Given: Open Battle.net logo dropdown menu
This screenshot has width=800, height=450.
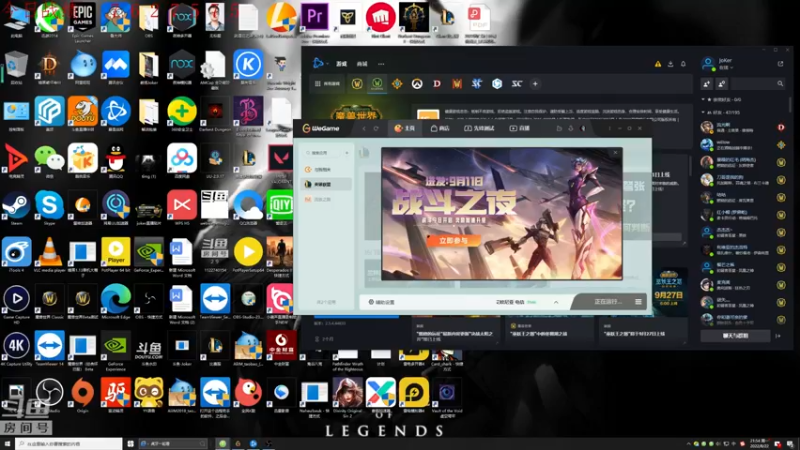Looking at the screenshot, I should pos(319,63).
